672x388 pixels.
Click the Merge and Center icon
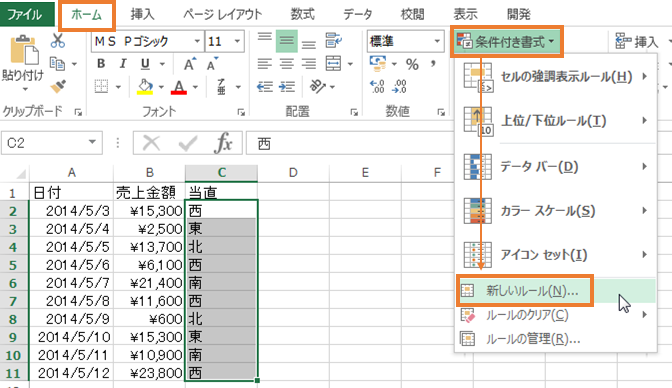333,64
